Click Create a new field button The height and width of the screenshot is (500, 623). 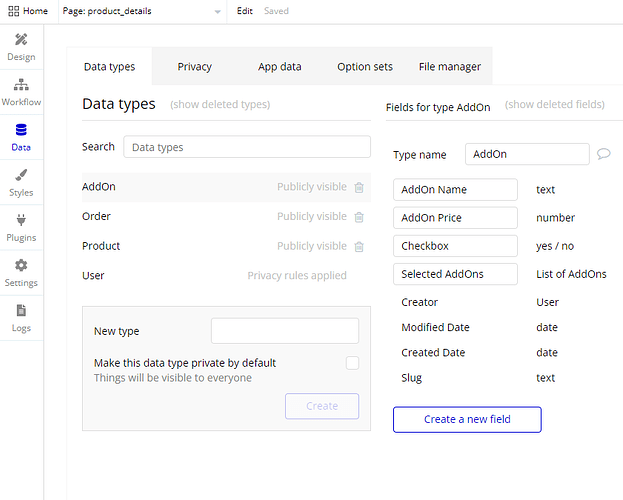click(467, 419)
